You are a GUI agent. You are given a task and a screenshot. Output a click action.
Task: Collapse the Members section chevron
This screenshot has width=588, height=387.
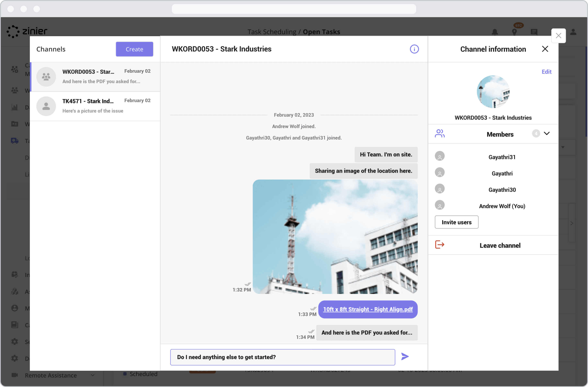[547, 133]
